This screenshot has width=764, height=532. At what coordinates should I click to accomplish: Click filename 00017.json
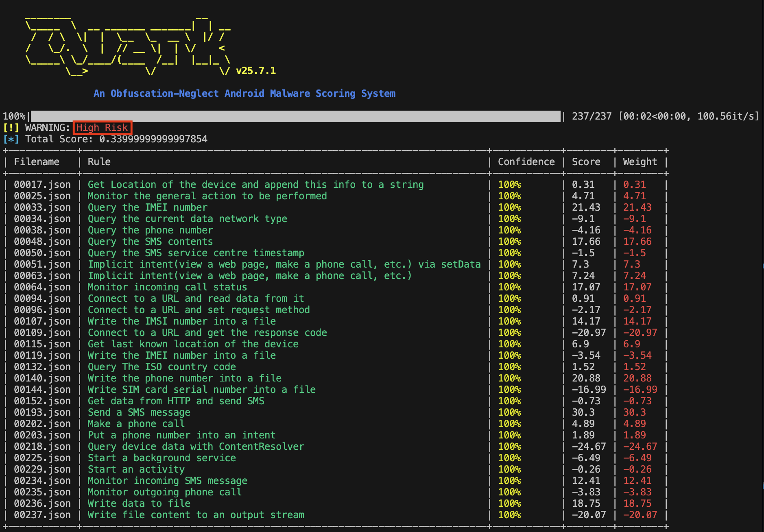tap(42, 185)
